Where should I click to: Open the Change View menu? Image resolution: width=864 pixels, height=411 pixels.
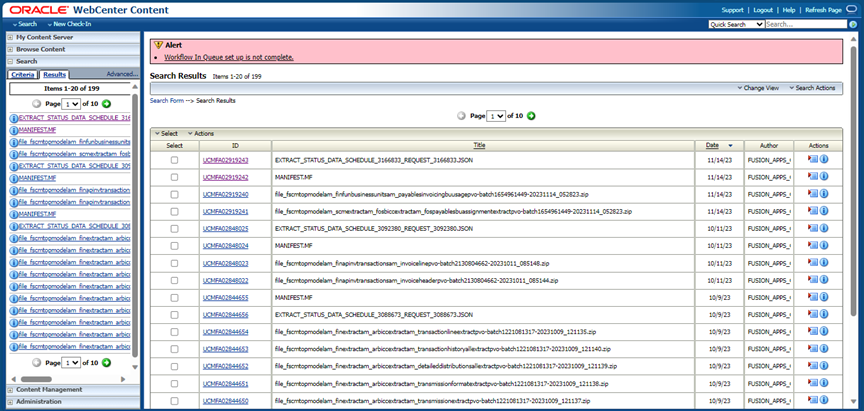(x=758, y=88)
